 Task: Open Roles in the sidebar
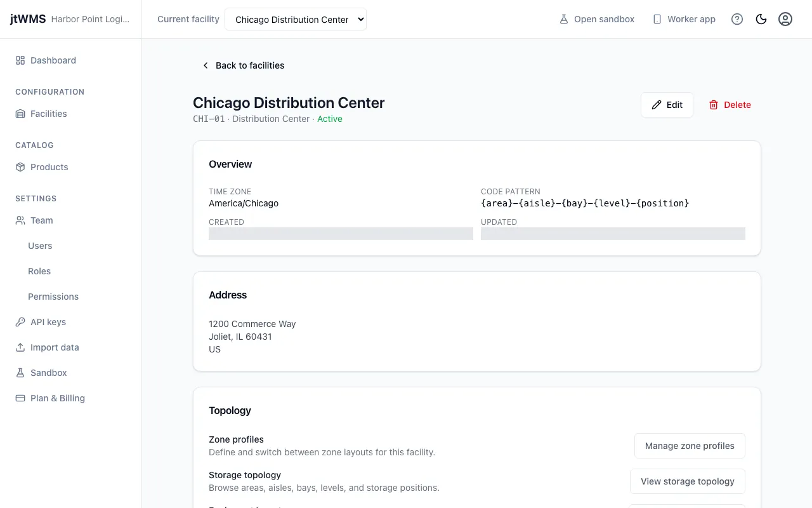[x=39, y=271]
